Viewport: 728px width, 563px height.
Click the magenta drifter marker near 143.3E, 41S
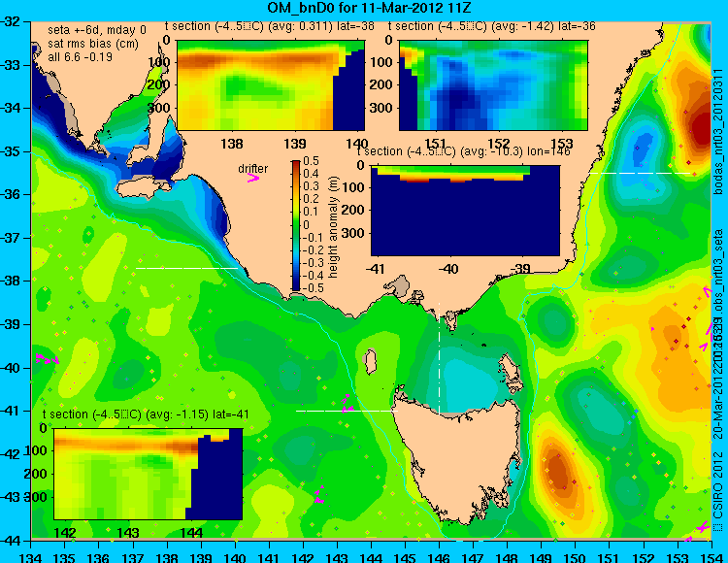[347, 404]
